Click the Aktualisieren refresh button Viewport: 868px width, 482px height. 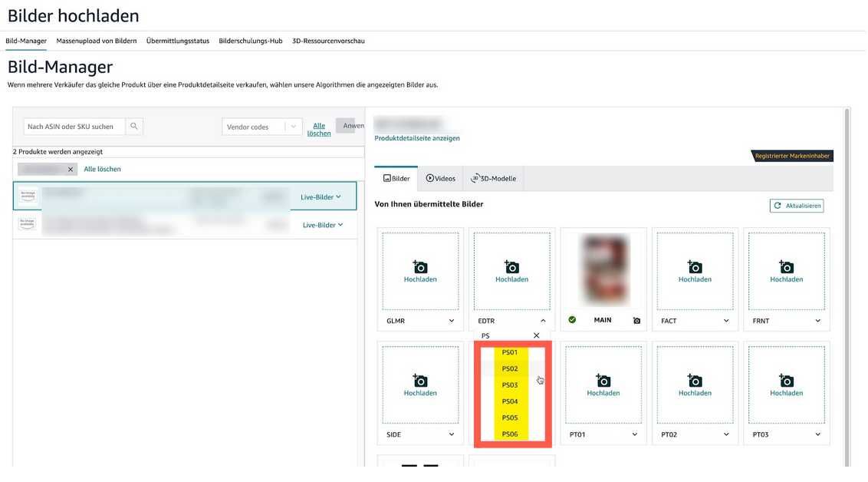[797, 206]
